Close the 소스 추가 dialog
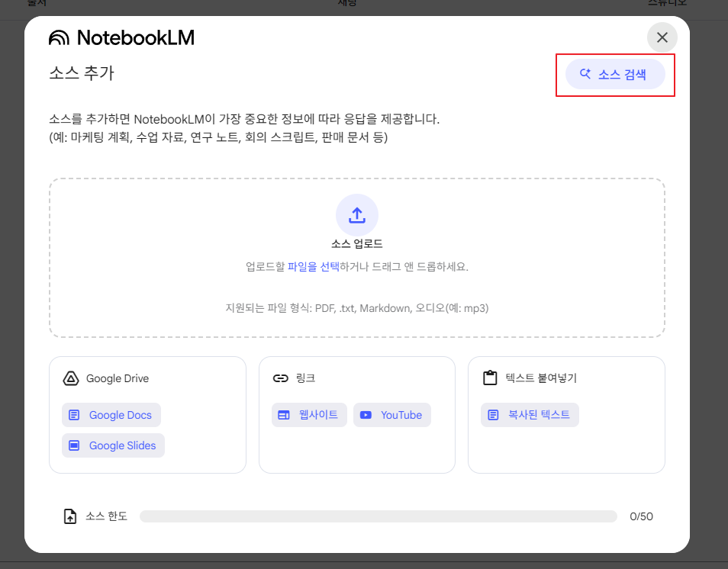Screen dimensions: 728x569 pyautogui.click(x=662, y=37)
